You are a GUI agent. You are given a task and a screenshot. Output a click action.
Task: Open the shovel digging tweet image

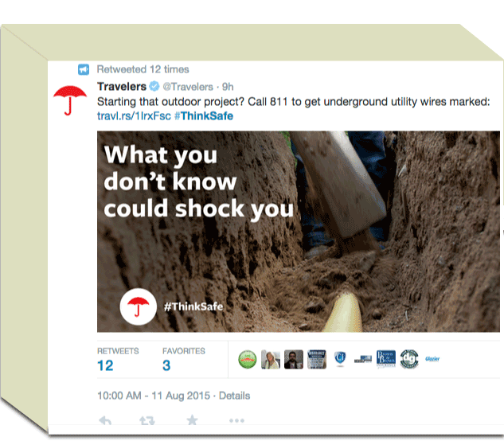[299, 232]
